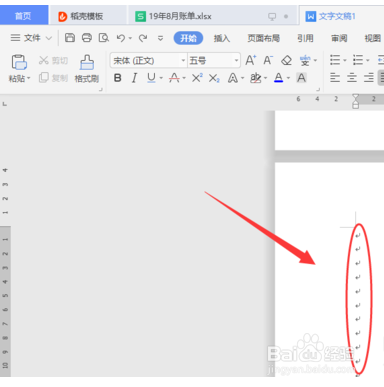Viewport: 384px width, 387px height.
Task: Click the Print icon
Action: (87, 38)
